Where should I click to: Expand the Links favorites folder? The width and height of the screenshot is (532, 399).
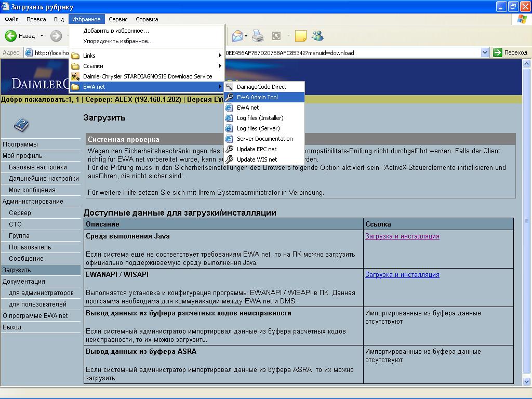(147, 55)
